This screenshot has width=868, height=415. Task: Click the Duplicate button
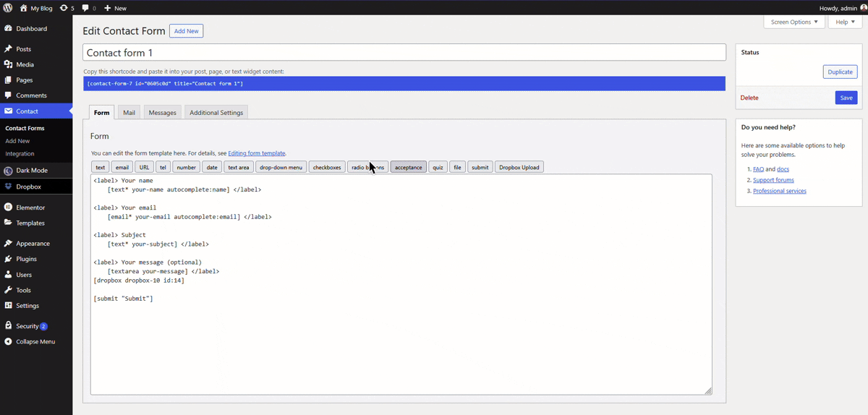tap(841, 72)
